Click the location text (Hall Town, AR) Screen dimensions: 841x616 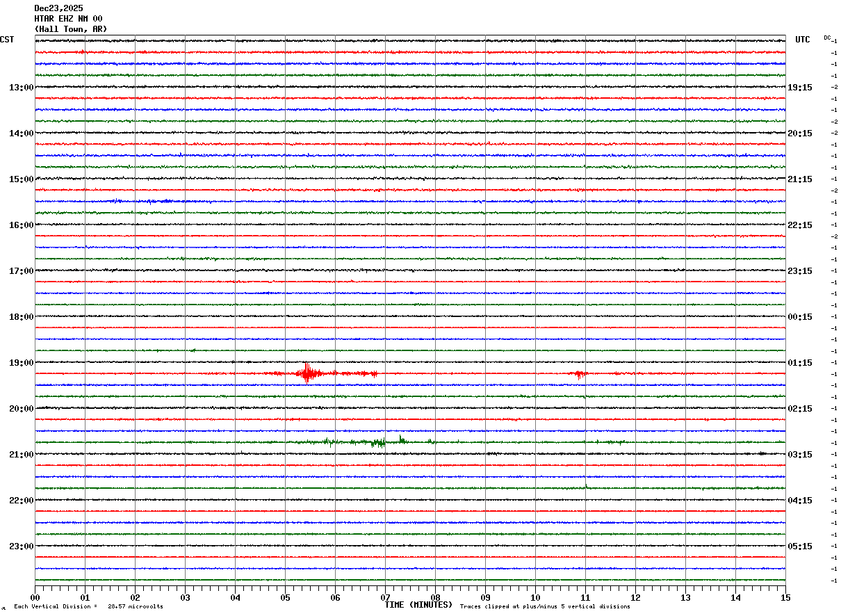coord(71,29)
